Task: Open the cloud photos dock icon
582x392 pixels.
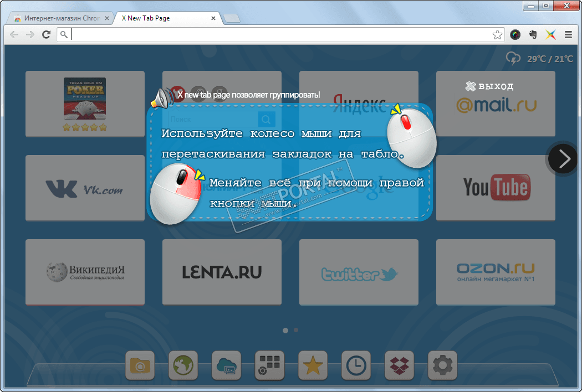Action: click(226, 365)
